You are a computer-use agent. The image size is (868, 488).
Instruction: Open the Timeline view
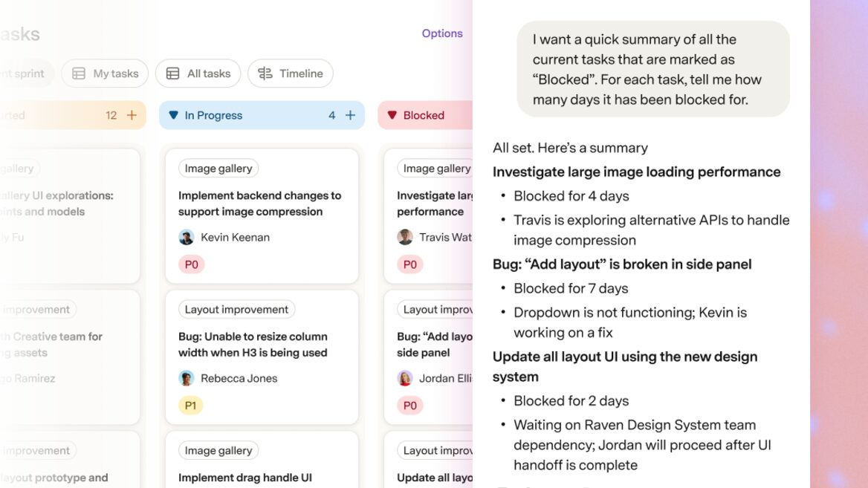coord(291,73)
